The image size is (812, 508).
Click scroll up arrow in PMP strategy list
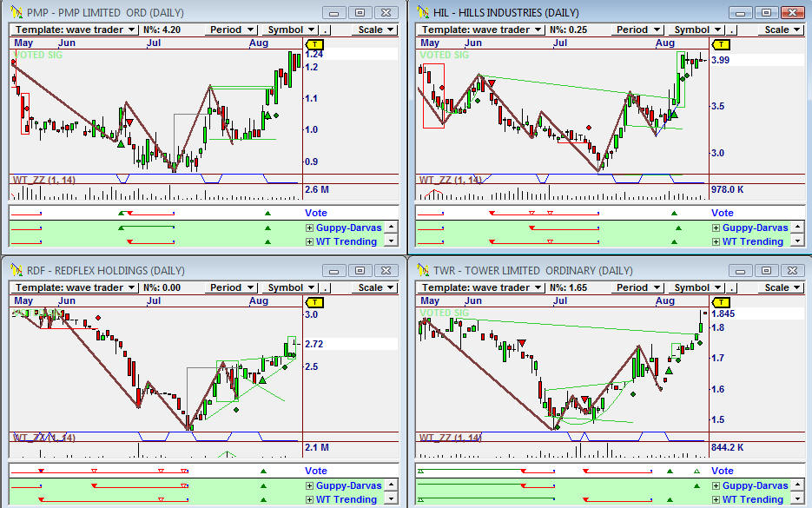coord(392,227)
